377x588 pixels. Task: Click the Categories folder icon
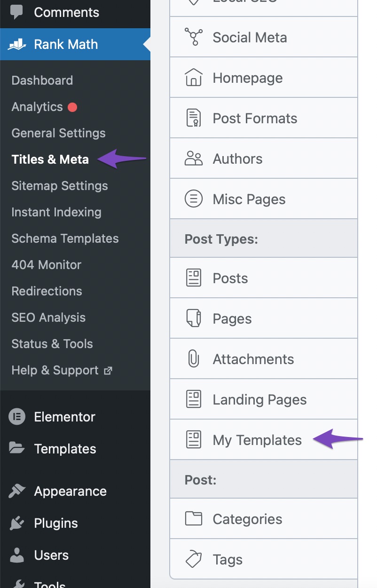pos(193,519)
